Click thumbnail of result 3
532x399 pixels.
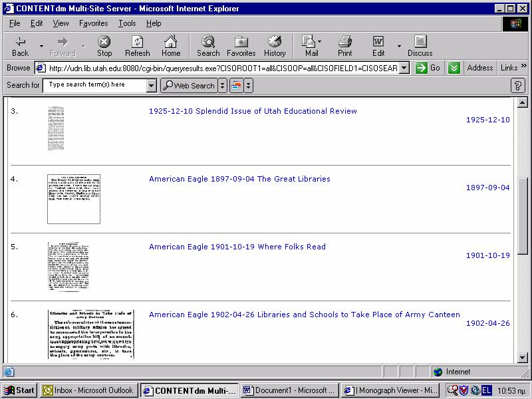[56, 128]
